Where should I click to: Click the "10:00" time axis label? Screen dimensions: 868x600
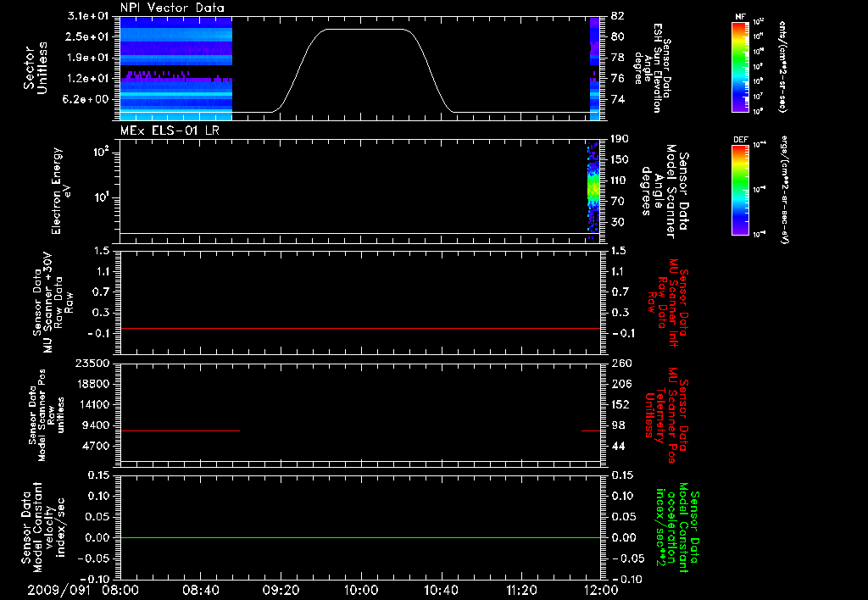coord(361,591)
